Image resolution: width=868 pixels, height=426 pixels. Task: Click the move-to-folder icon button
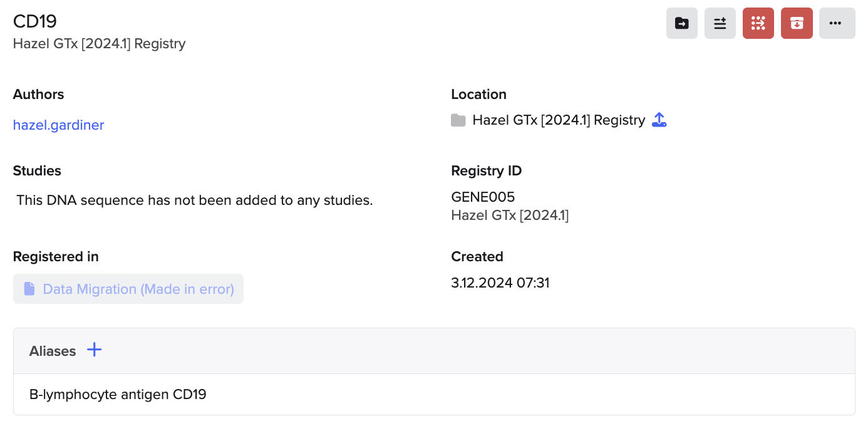point(682,23)
